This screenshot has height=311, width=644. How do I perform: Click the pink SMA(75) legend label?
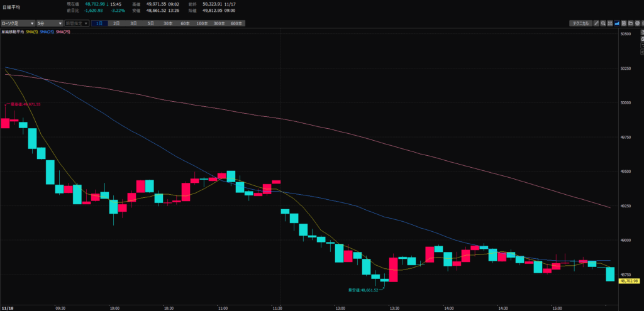click(x=63, y=31)
